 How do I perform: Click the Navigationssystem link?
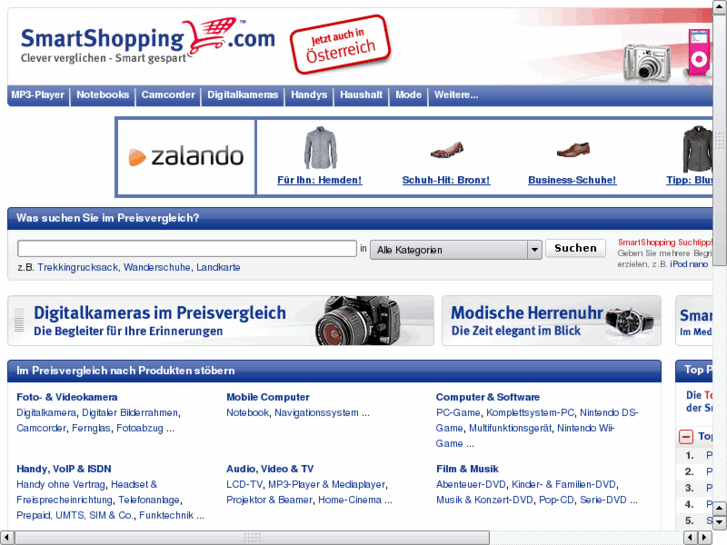tap(316, 413)
